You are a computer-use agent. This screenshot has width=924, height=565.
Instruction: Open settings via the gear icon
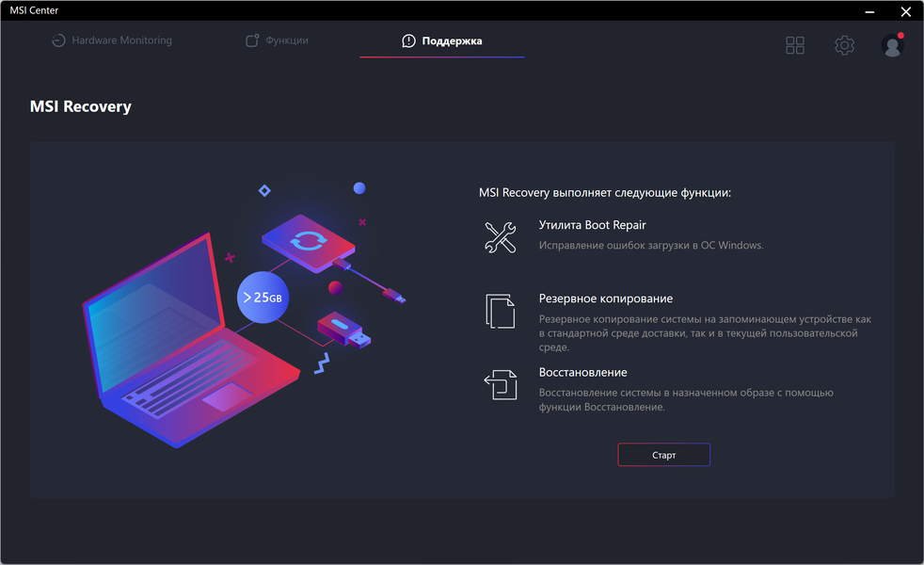[844, 45]
